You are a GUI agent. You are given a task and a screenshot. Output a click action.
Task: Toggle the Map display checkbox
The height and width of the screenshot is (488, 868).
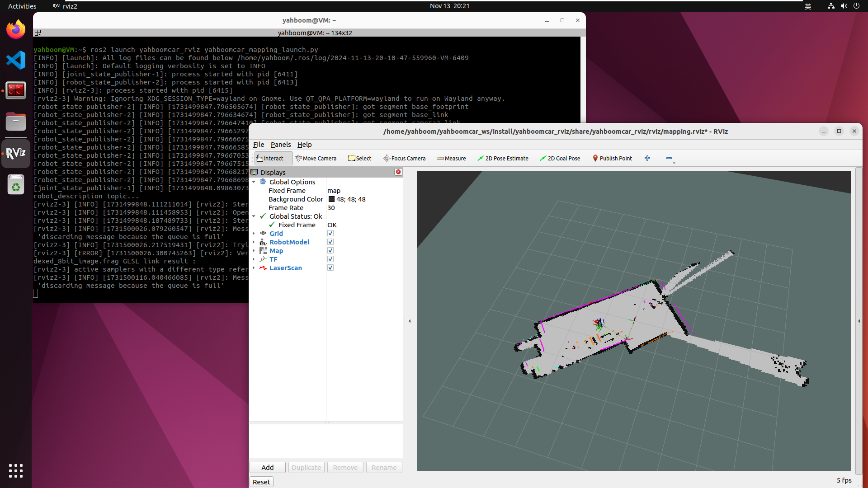330,250
